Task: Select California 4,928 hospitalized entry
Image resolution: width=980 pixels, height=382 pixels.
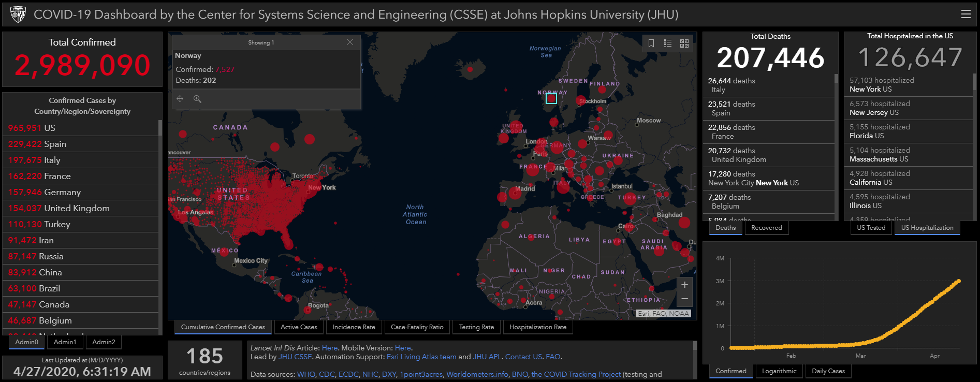Action: tap(909, 178)
